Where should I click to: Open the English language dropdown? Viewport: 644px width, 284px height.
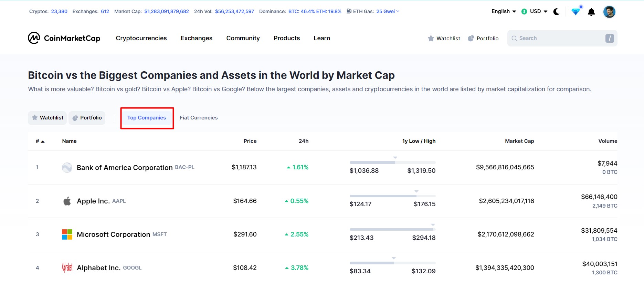pyautogui.click(x=504, y=11)
